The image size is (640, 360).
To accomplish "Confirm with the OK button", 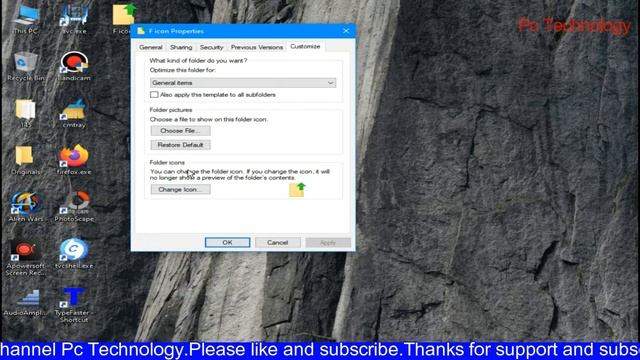I will [x=227, y=242].
